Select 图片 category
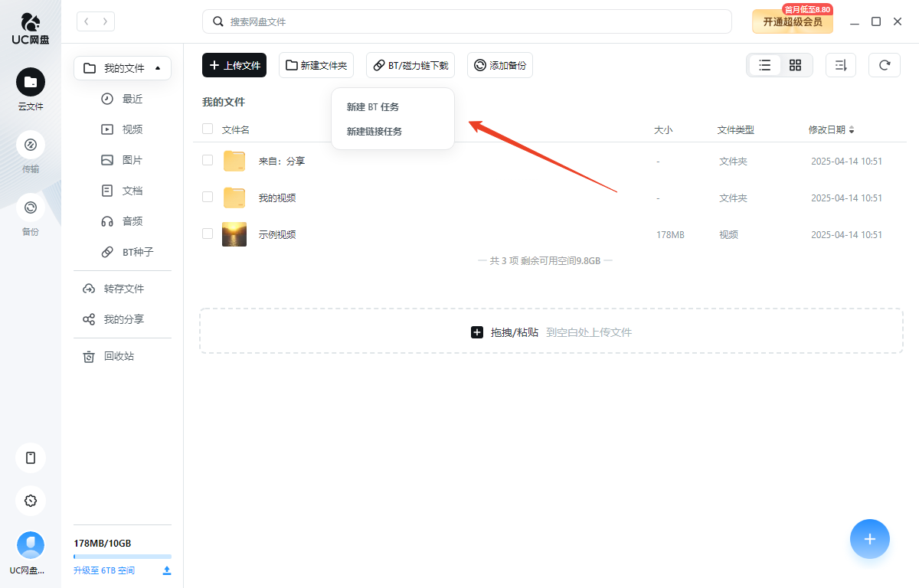 [123, 160]
